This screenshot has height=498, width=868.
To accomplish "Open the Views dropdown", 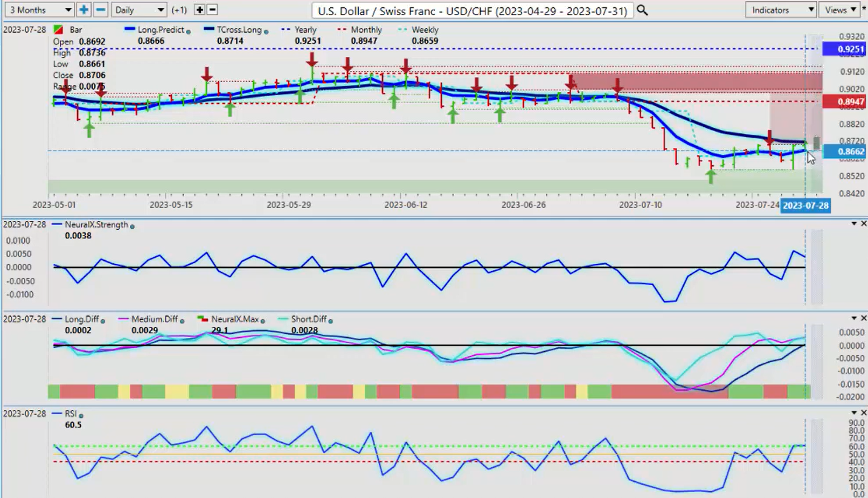I will point(840,10).
